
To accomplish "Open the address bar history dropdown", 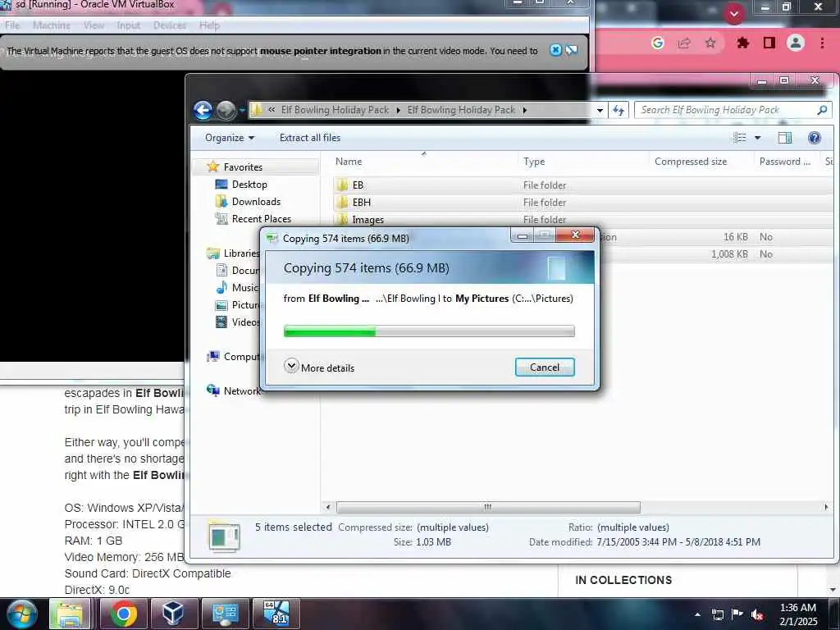I will [x=600, y=110].
